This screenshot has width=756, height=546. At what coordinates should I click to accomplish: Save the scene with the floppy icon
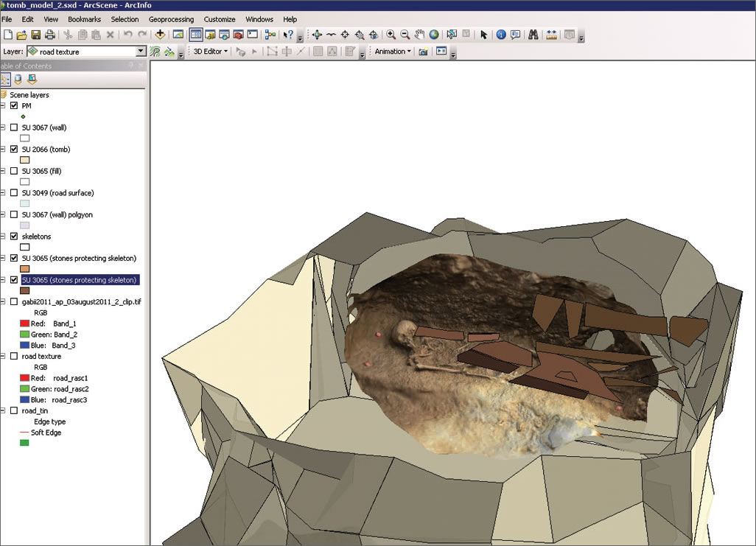pos(36,35)
